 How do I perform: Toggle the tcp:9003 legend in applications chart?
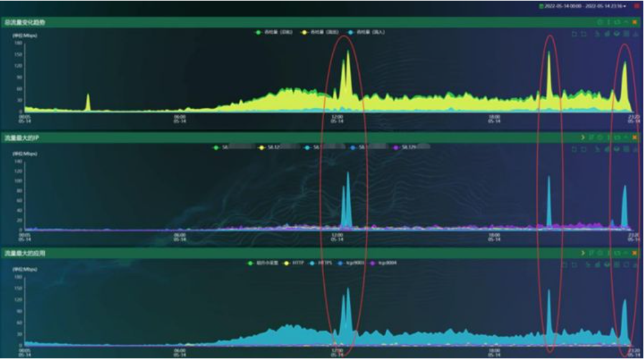pyautogui.click(x=351, y=263)
